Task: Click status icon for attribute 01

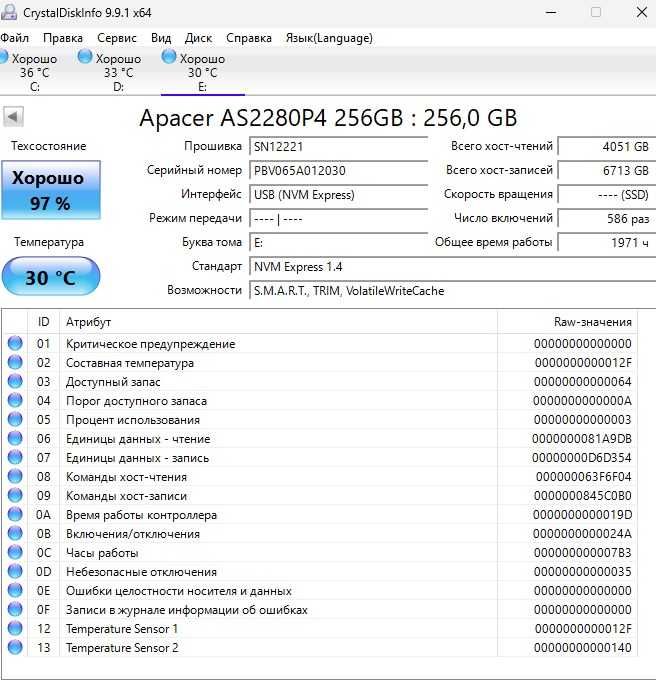Action: point(15,343)
